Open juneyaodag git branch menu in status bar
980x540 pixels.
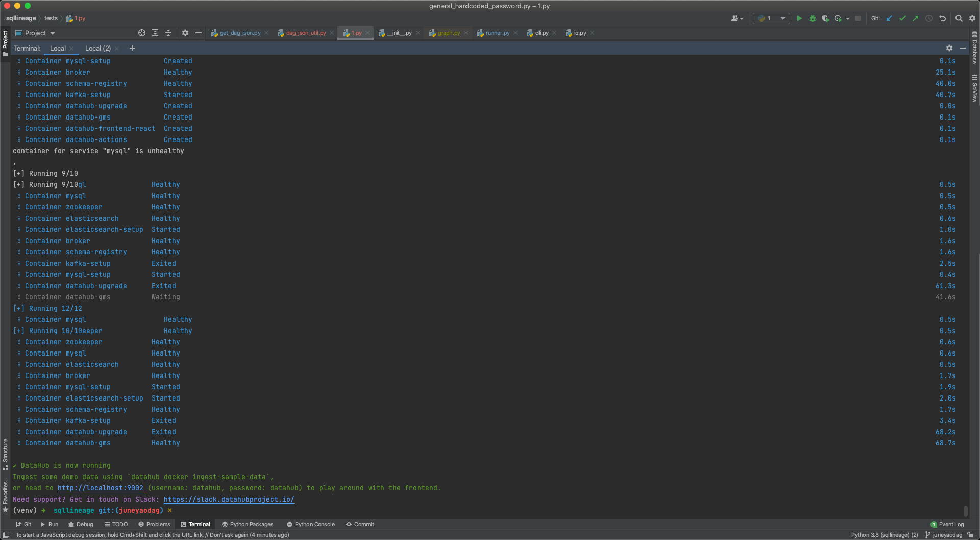coord(943,535)
